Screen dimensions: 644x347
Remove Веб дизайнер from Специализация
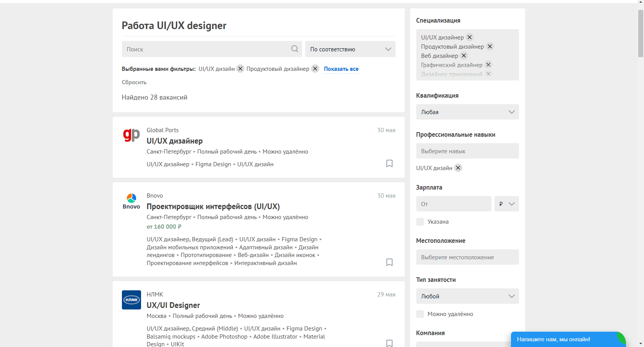tap(464, 56)
